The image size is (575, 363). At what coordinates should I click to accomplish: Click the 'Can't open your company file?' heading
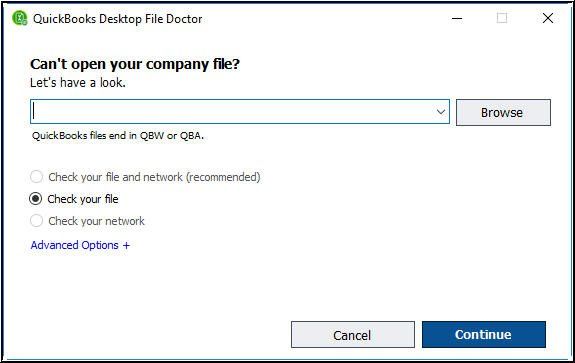point(135,64)
